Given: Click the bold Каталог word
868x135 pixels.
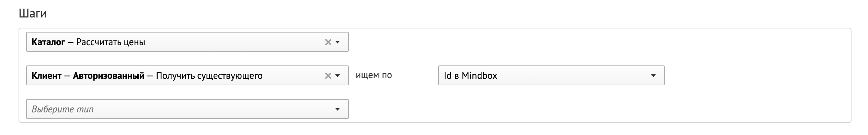Looking at the screenshot, I should pos(48,42).
